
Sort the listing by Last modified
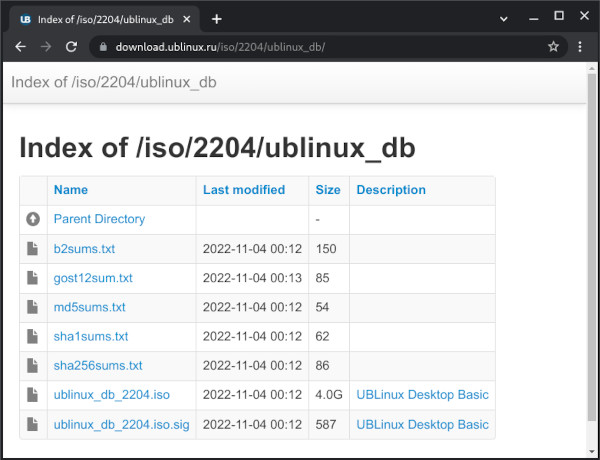click(x=244, y=190)
